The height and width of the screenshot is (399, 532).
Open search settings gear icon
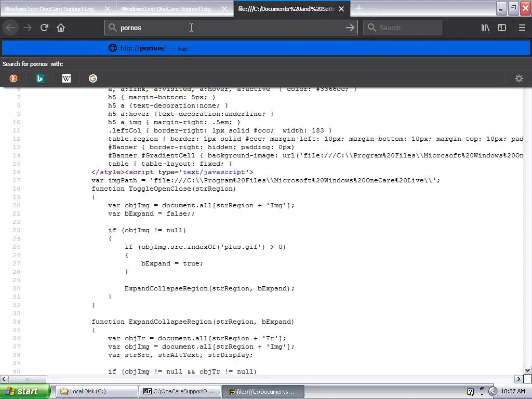pyautogui.click(x=519, y=78)
